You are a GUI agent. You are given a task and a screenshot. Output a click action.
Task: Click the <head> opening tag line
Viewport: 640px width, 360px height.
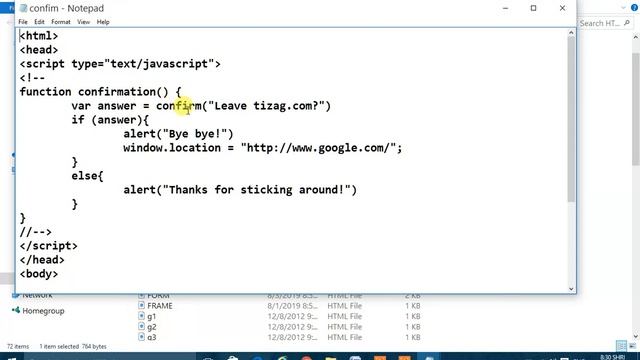tap(39, 50)
